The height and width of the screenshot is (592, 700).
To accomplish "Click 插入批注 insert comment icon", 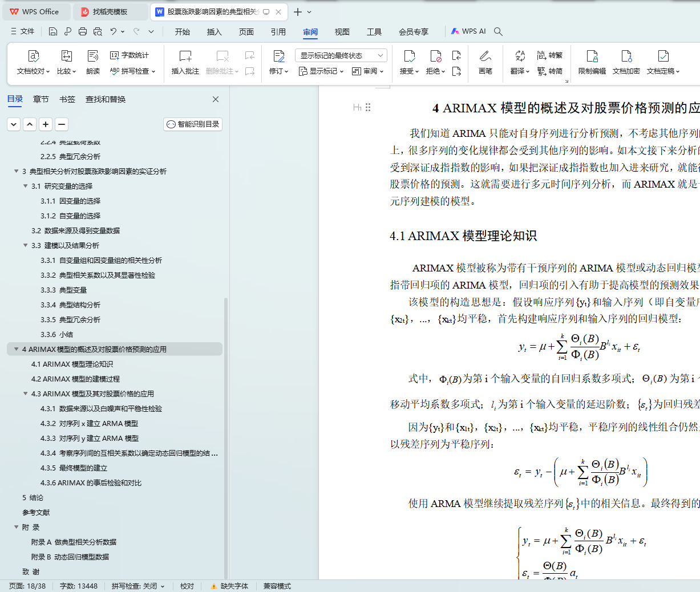I will tap(185, 62).
